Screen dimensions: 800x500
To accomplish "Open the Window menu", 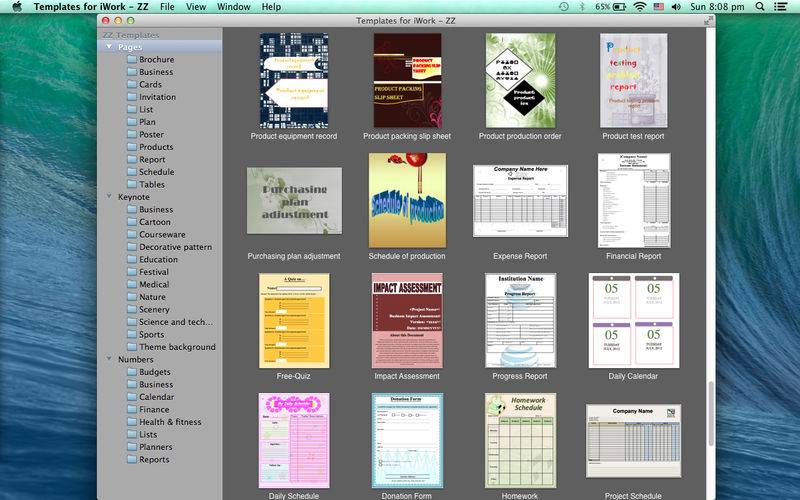I will pos(234,7).
